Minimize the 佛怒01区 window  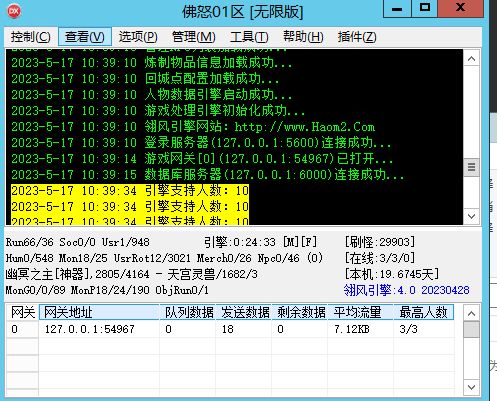coord(397,8)
